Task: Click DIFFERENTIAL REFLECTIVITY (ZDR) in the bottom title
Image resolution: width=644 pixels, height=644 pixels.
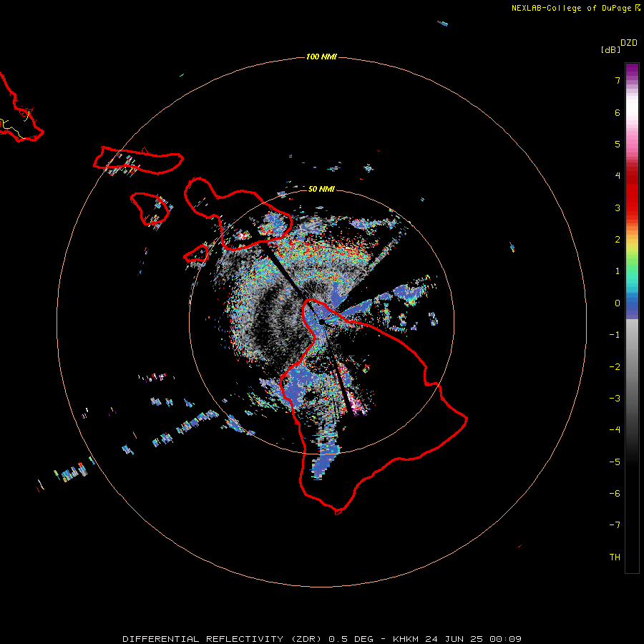Action: [222, 639]
